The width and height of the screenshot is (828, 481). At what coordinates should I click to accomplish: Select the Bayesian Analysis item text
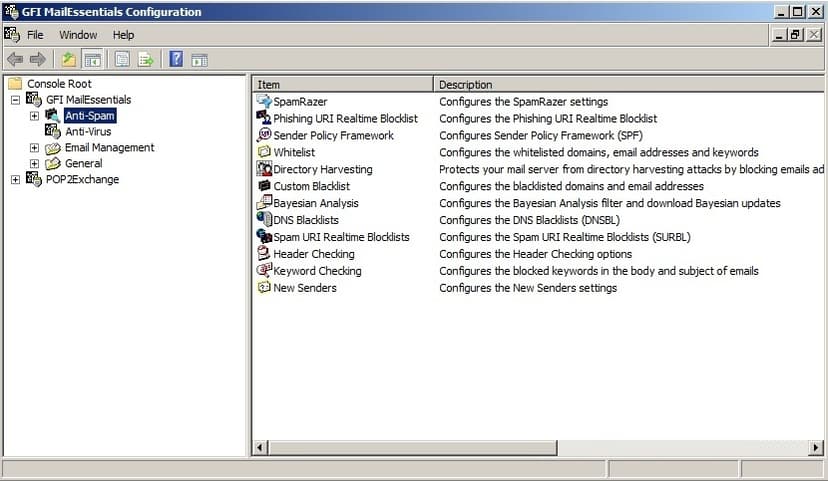316,203
